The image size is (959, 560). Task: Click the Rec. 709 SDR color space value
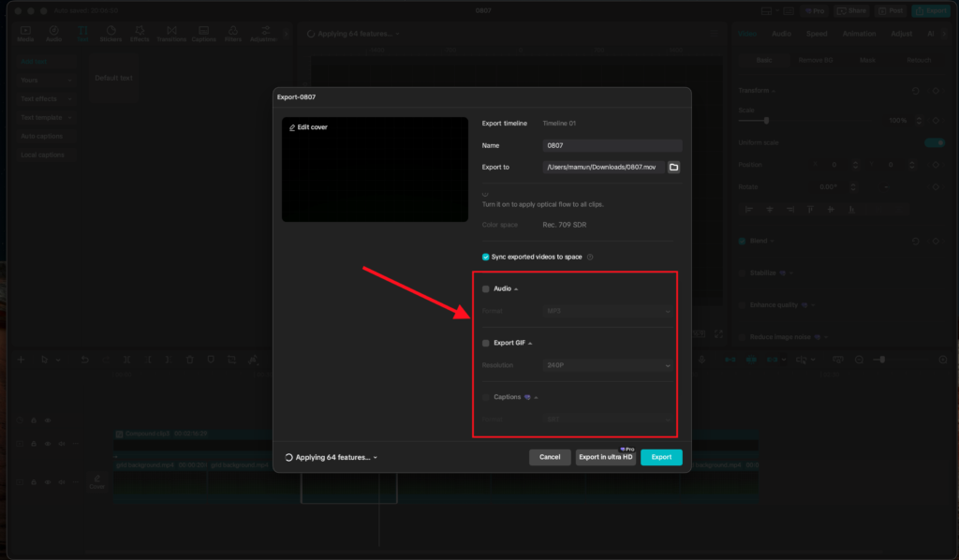point(565,225)
